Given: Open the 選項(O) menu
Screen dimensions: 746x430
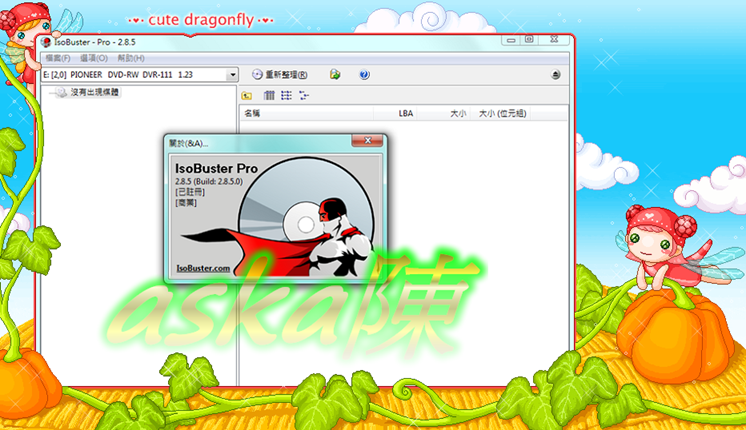Looking at the screenshot, I should (94, 58).
